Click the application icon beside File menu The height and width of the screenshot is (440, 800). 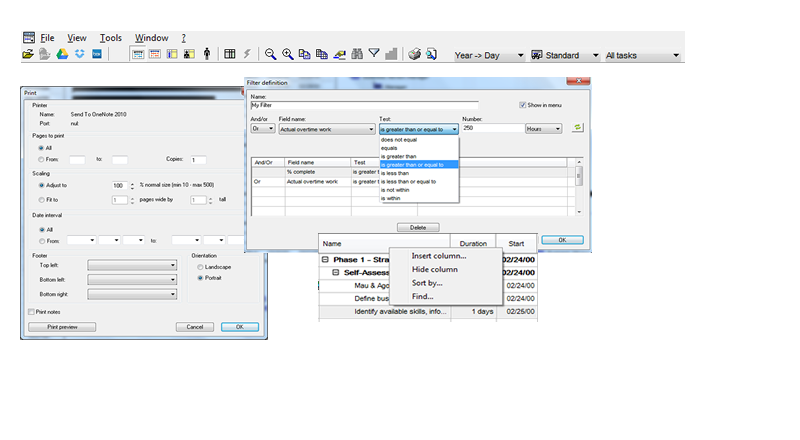coord(29,37)
